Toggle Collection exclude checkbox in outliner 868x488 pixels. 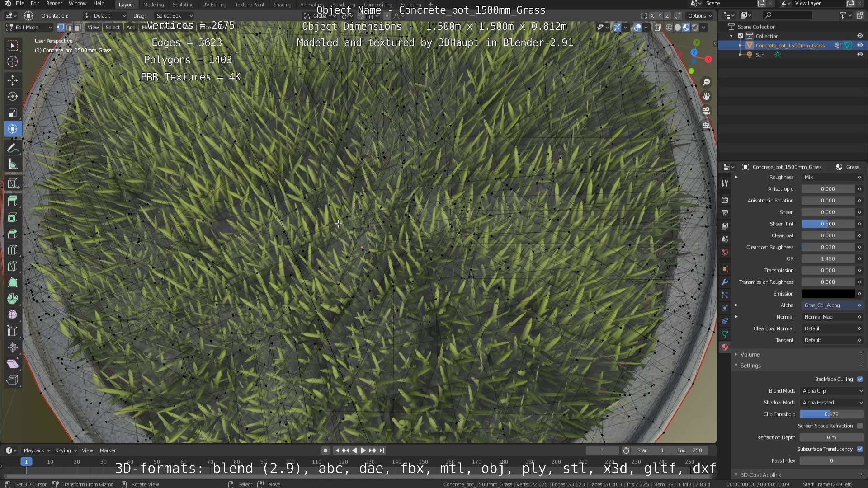(x=741, y=36)
